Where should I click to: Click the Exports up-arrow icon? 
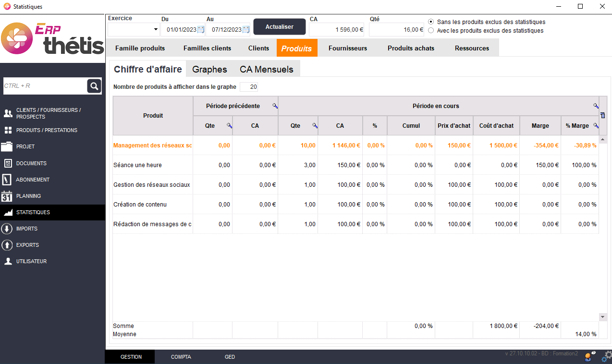point(7,245)
